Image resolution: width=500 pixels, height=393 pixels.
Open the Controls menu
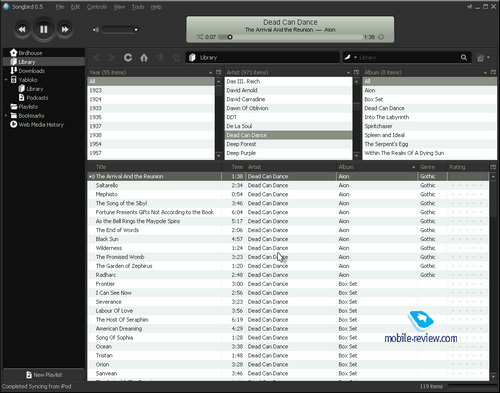[x=97, y=7]
